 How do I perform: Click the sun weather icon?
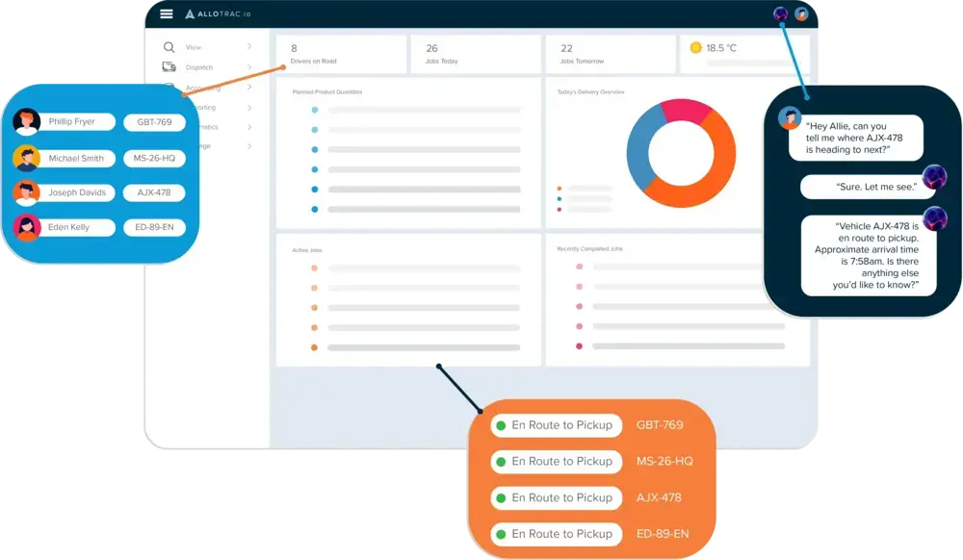pyautogui.click(x=695, y=47)
